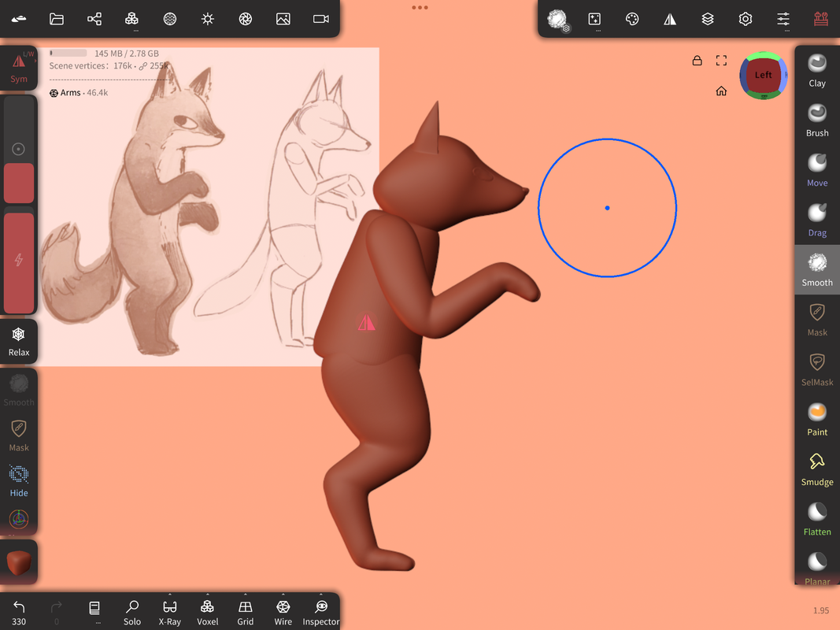Toggle Symmetry with the Sym button

pyautogui.click(x=19, y=68)
